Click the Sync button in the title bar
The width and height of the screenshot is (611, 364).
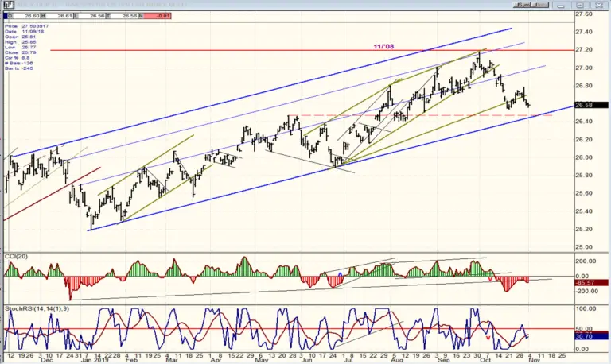[523, 5]
